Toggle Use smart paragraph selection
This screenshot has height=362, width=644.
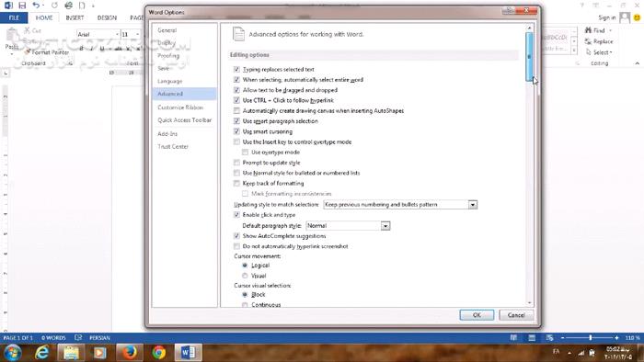pos(236,121)
